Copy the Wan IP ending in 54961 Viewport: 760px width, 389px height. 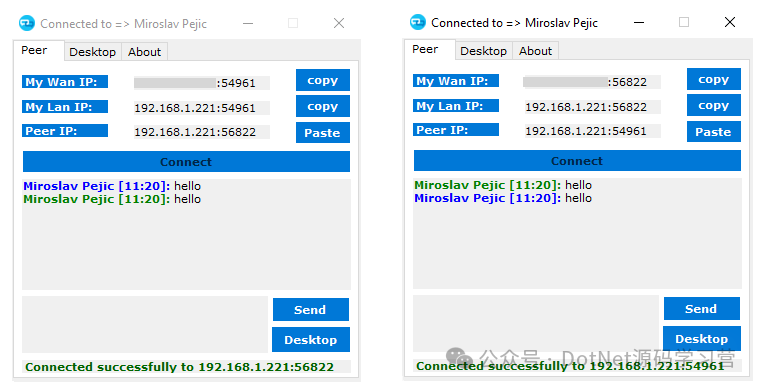[323, 80]
